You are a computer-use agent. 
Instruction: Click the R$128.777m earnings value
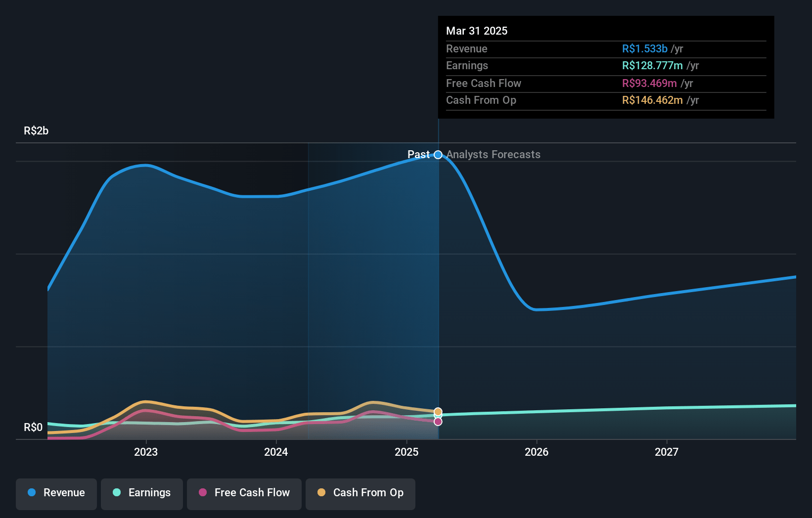coord(652,66)
